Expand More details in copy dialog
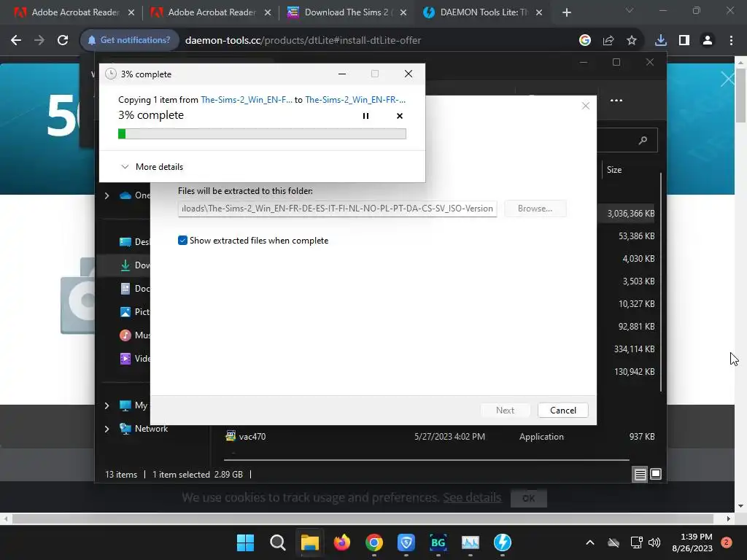The height and width of the screenshot is (560, 747). 152,167
